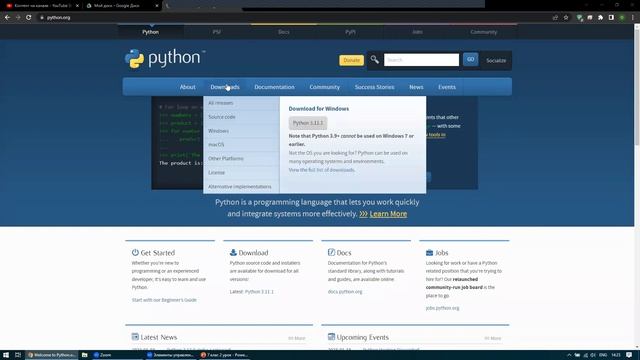The width and height of the screenshot is (640, 360).
Task: Open the docs.python.org link
Action: [345, 292]
